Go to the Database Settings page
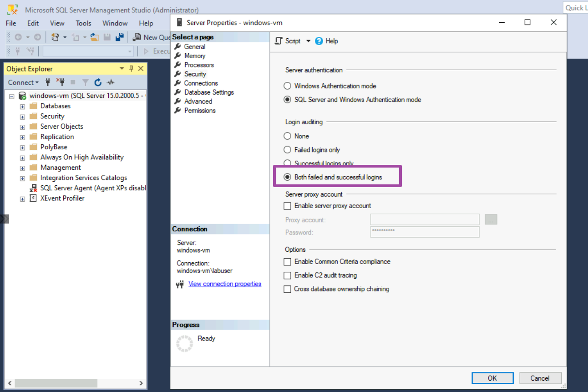This screenshot has height=392, width=588. (x=209, y=92)
